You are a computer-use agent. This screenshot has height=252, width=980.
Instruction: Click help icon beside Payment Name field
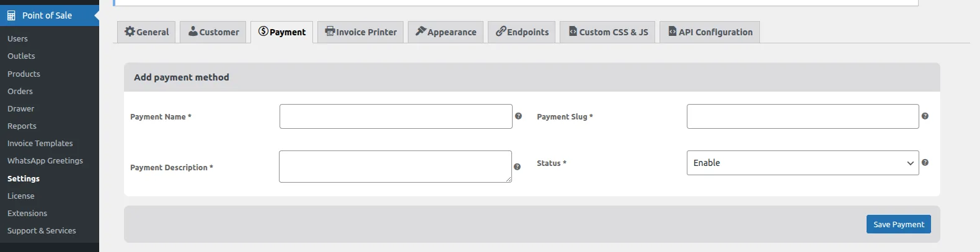518,116
